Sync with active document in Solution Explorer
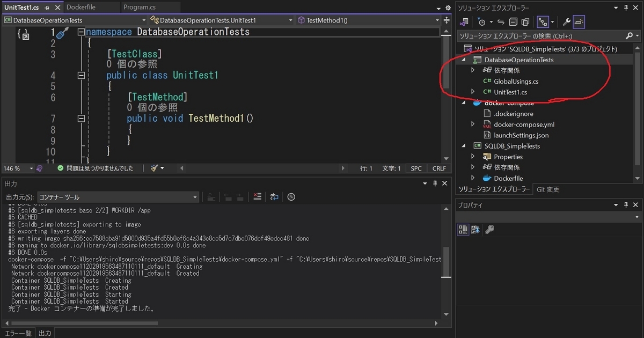 pyautogui.click(x=501, y=22)
